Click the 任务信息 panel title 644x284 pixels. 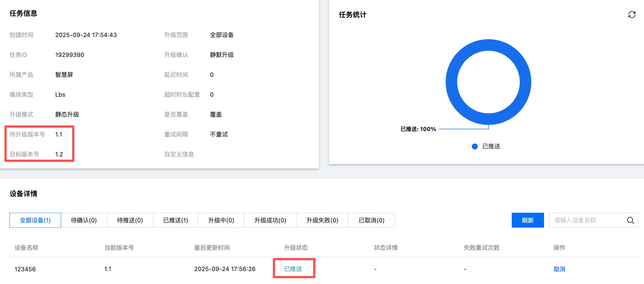click(x=23, y=13)
